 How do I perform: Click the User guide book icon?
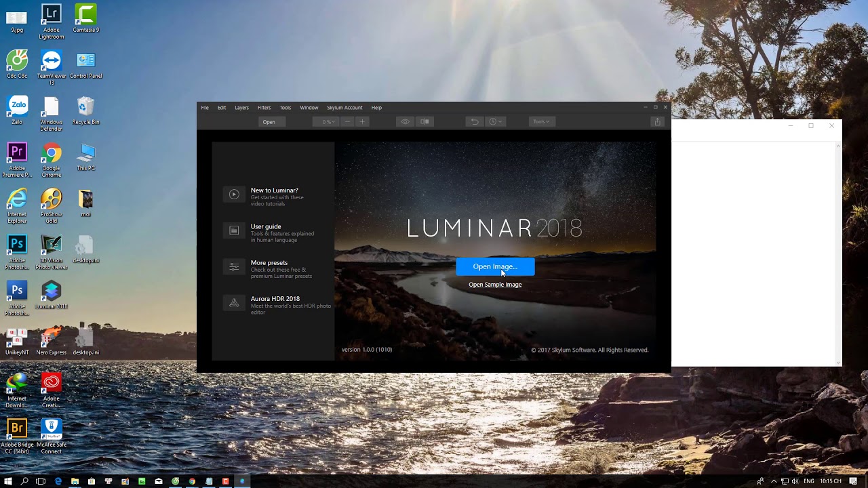[x=234, y=230]
